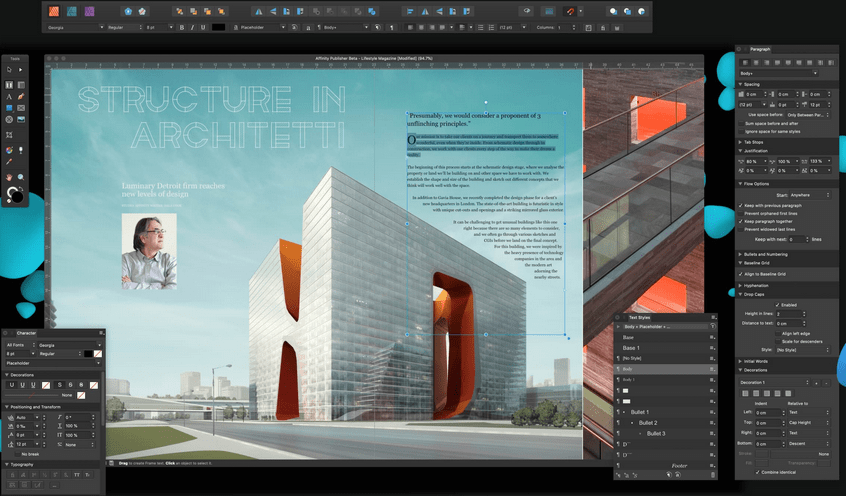Click align left icon in Paragraph panel
The image size is (846, 496).
(745, 63)
